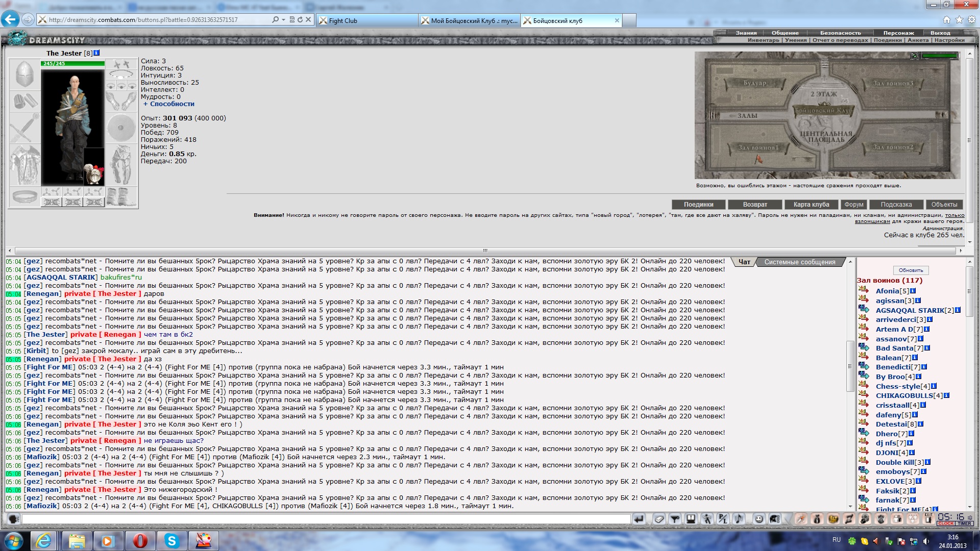Open the smiley emoticons picker

[x=759, y=519]
